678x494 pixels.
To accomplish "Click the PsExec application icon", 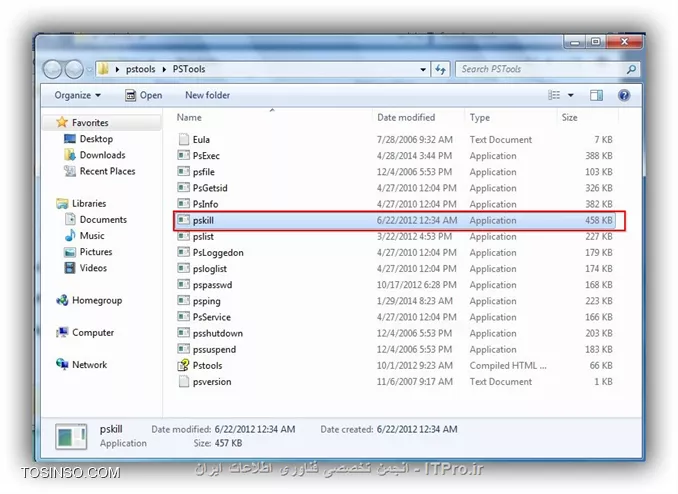I will tap(184, 155).
